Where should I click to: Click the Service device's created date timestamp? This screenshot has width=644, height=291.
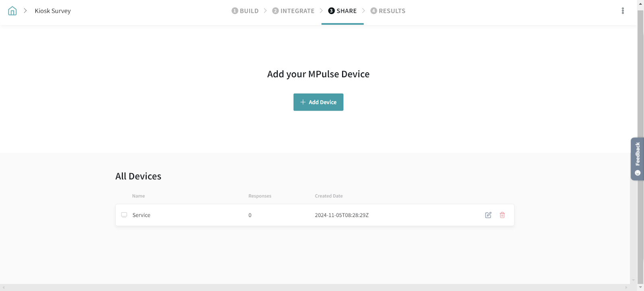click(x=341, y=215)
